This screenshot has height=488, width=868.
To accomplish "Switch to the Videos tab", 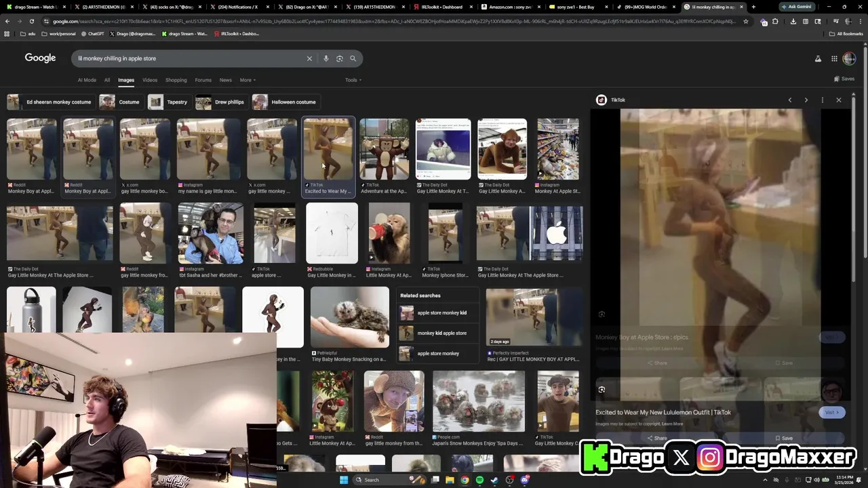I will coord(150,80).
